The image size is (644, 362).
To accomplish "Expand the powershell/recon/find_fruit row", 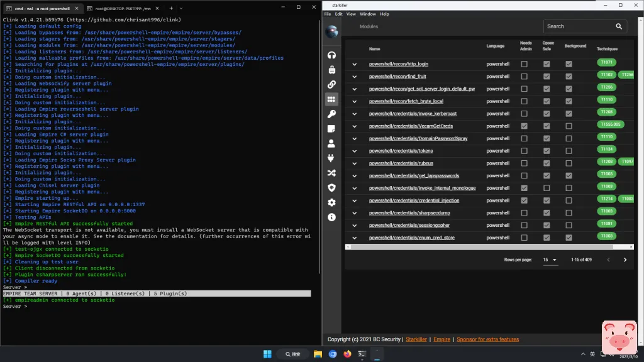I will [x=355, y=77].
